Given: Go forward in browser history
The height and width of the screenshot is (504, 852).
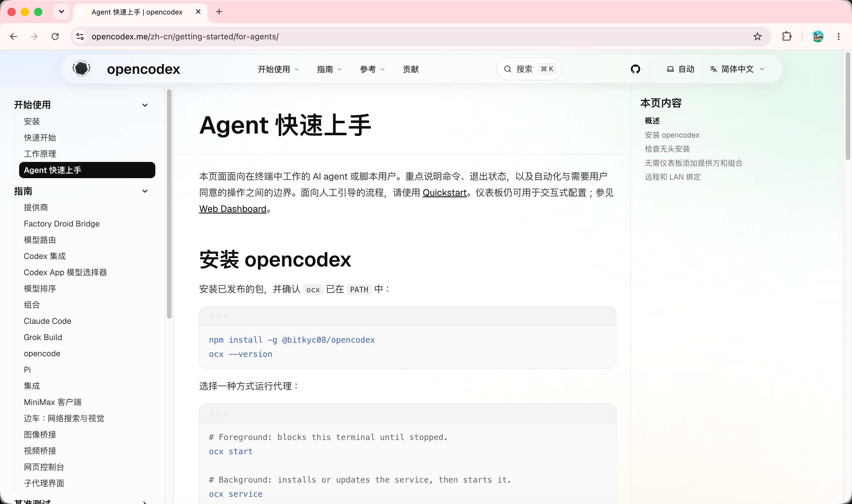Looking at the screenshot, I should coord(34,36).
